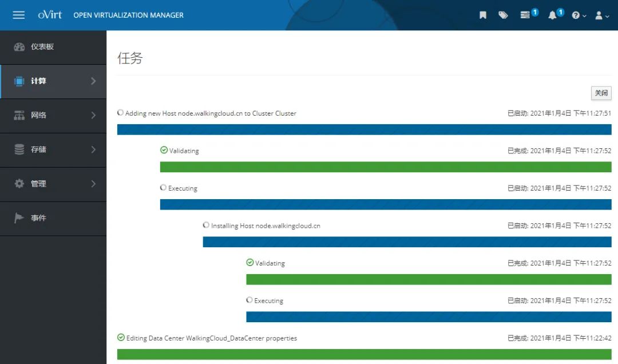Open the tasks icon with badge

[x=525, y=15]
